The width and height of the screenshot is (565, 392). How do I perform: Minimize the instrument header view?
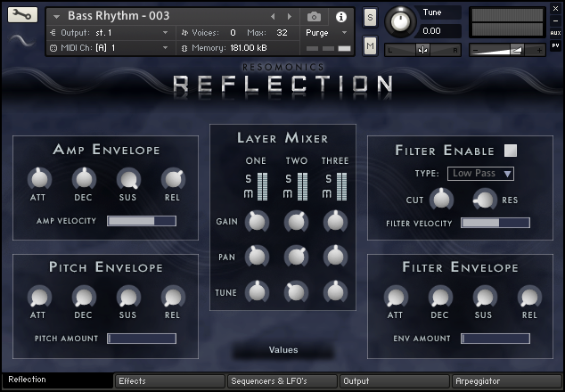pyautogui.click(x=555, y=21)
